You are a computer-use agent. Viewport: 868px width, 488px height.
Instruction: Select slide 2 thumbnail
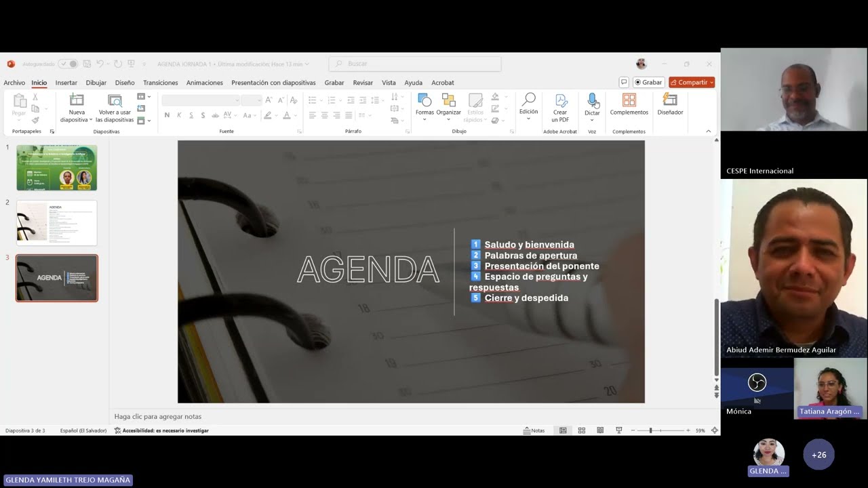[57, 223]
